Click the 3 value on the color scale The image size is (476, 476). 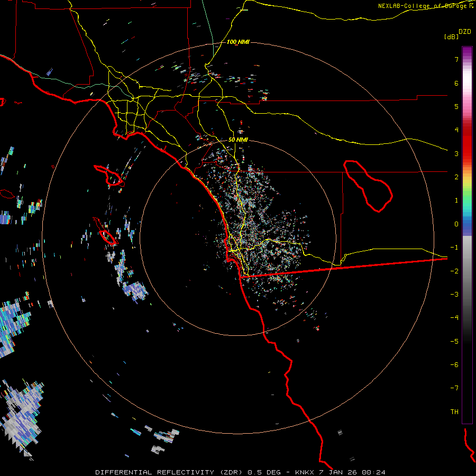coord(456,153)
